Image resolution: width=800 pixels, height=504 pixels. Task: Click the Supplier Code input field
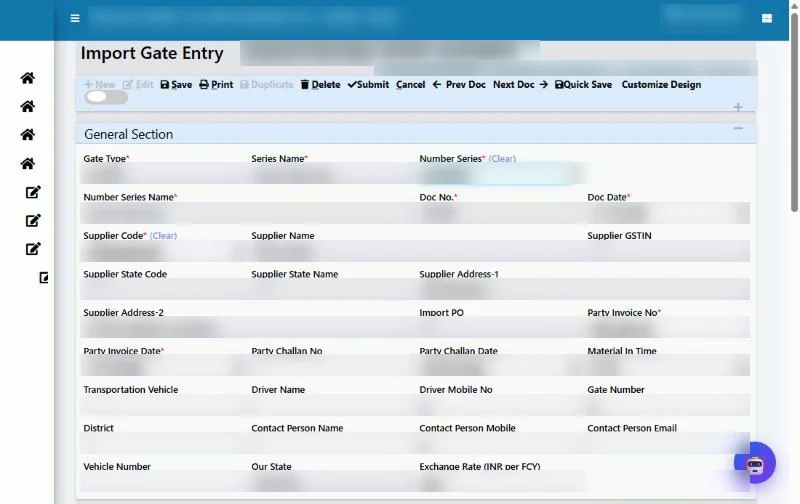[163, 251]
